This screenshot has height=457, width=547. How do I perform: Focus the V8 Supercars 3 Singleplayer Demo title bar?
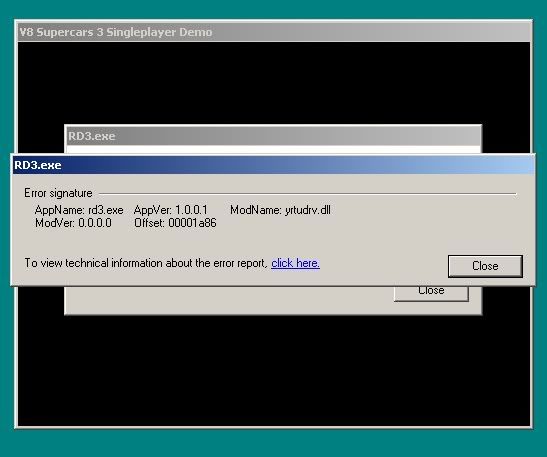[x=274, y=32]
